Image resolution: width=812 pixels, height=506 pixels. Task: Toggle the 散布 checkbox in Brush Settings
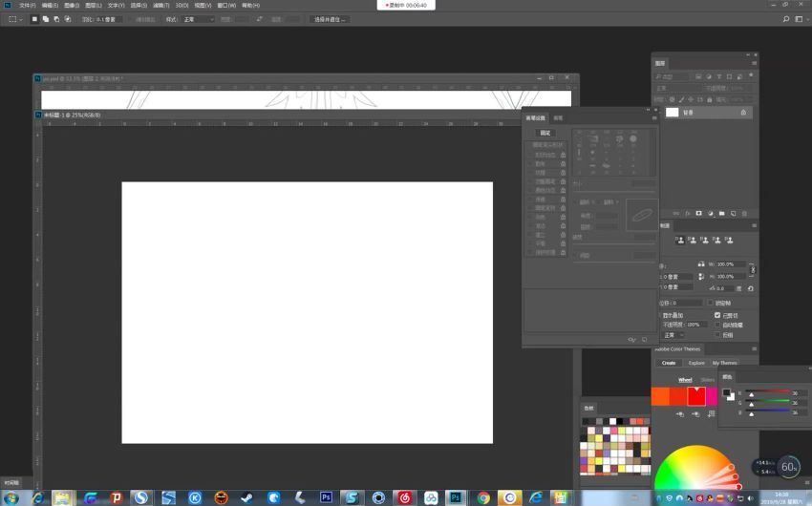coord(530,163)
